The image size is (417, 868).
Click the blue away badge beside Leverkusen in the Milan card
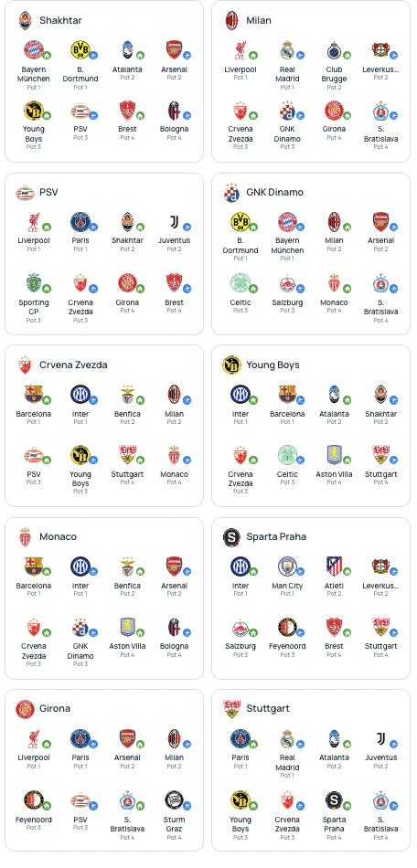[394, 56]
